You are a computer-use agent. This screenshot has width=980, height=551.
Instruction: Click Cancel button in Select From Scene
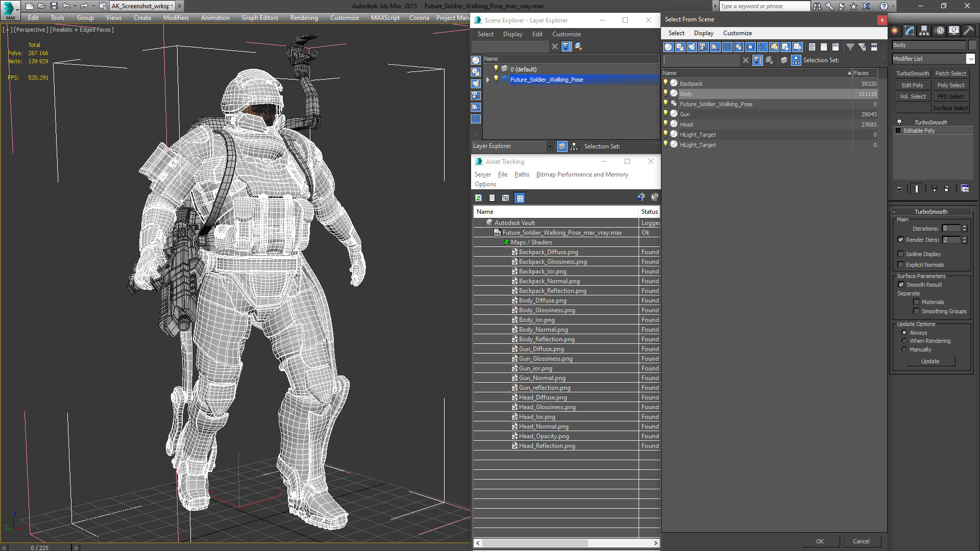click(861, 541)
